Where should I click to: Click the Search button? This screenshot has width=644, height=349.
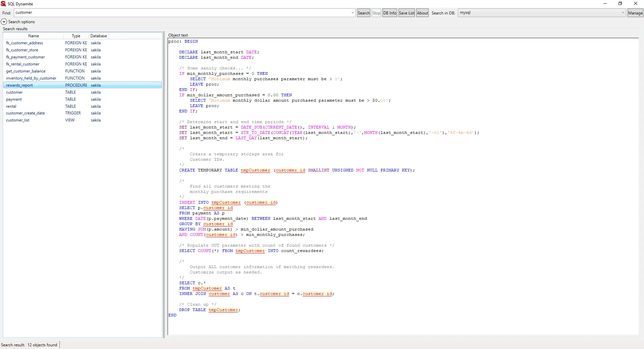(363, 13)
